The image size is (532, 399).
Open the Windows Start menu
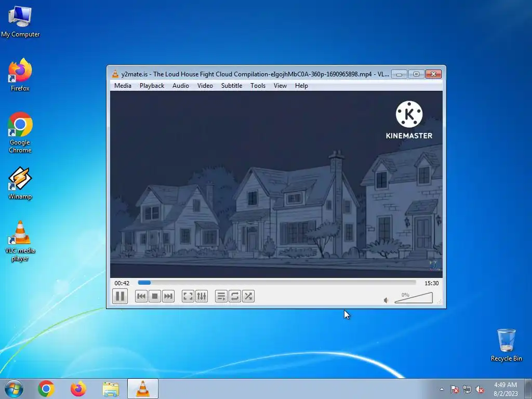coord(14,389)
